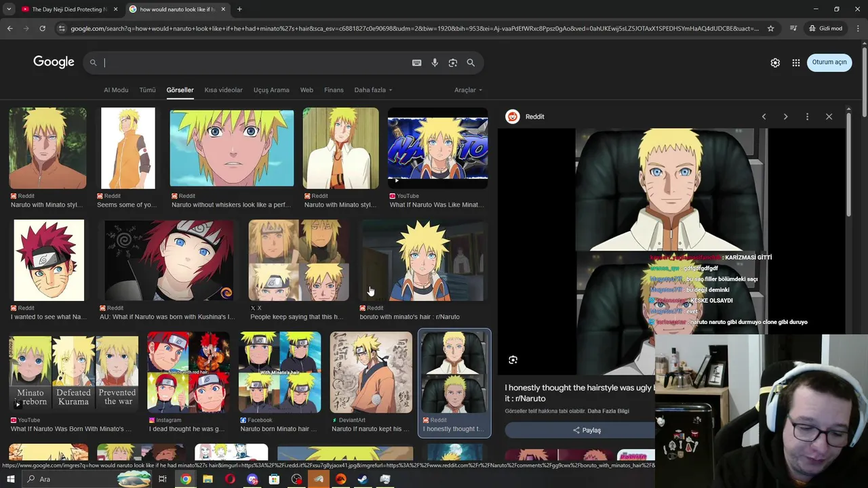Viewport: 868px width, 488px height.
Task: Expand the Araçlar tools dropdown
Action: coord(468,90)
